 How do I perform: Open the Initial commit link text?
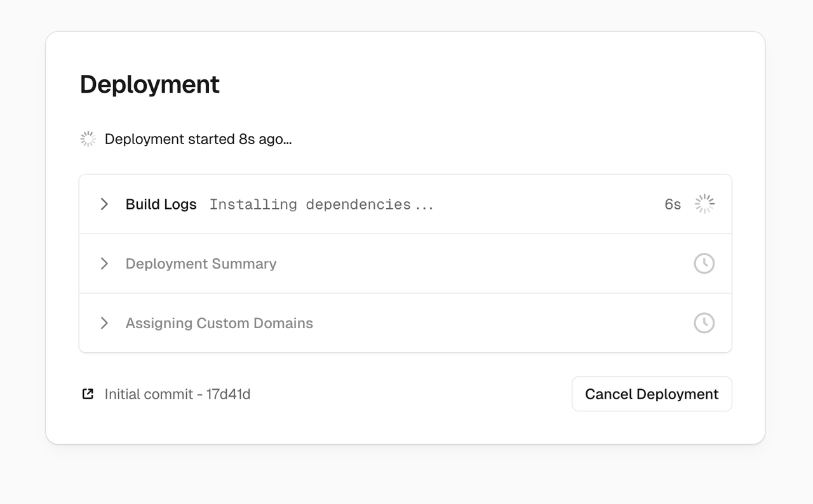coord(149,394)
